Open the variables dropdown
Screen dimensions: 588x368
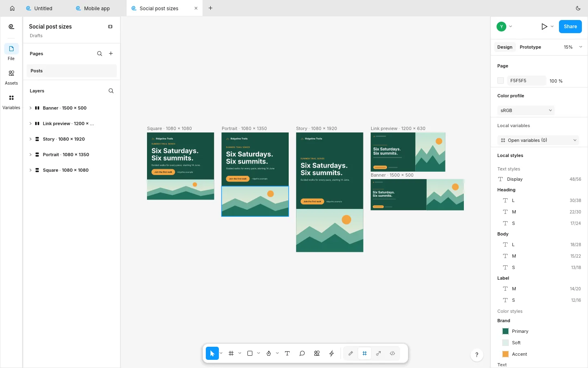click(x=538, y=140)
